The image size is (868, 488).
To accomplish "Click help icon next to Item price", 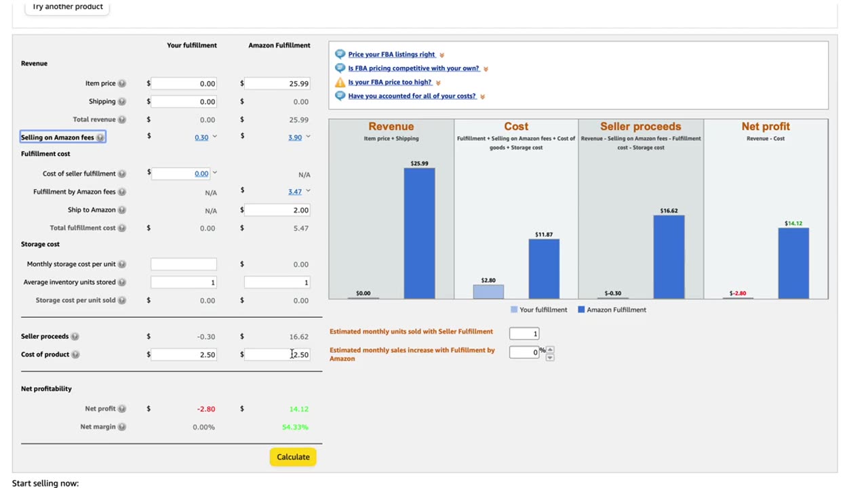I will tap(122, 83).
